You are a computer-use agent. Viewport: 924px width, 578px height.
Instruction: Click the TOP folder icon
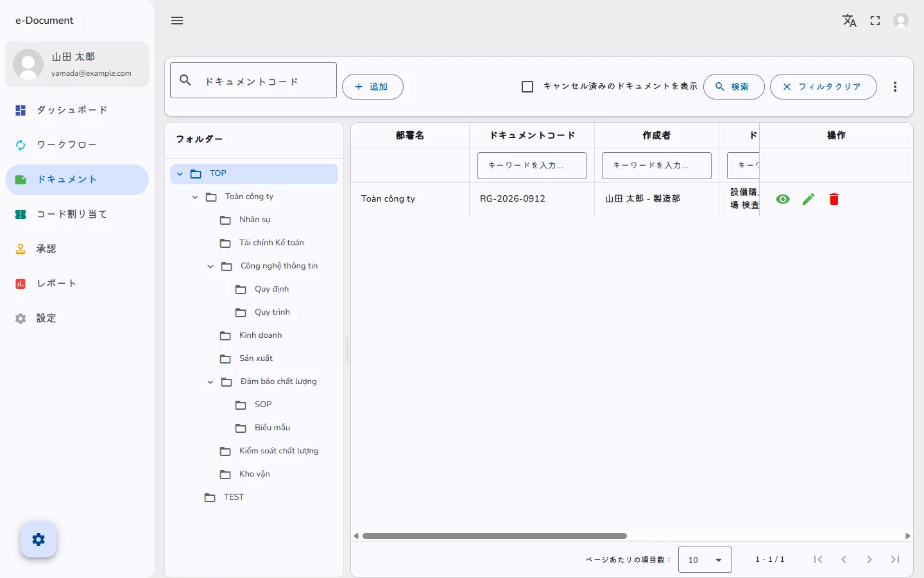coord(196,174)
